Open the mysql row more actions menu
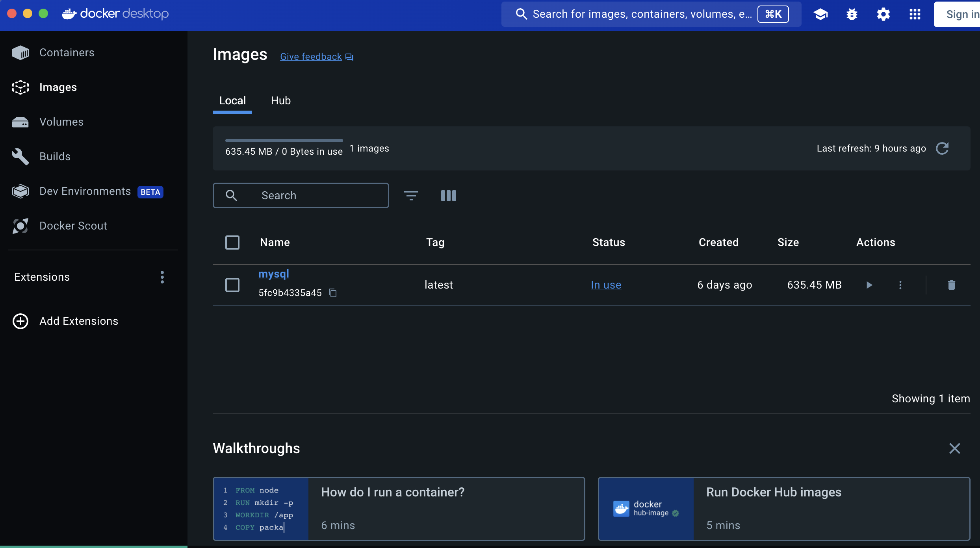 [900, 285]
